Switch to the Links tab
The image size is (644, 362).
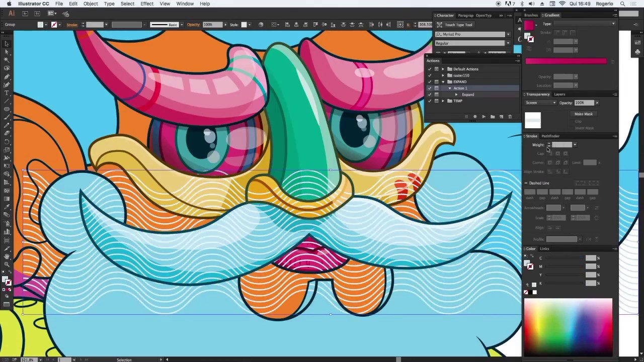[x=545, y=249]
